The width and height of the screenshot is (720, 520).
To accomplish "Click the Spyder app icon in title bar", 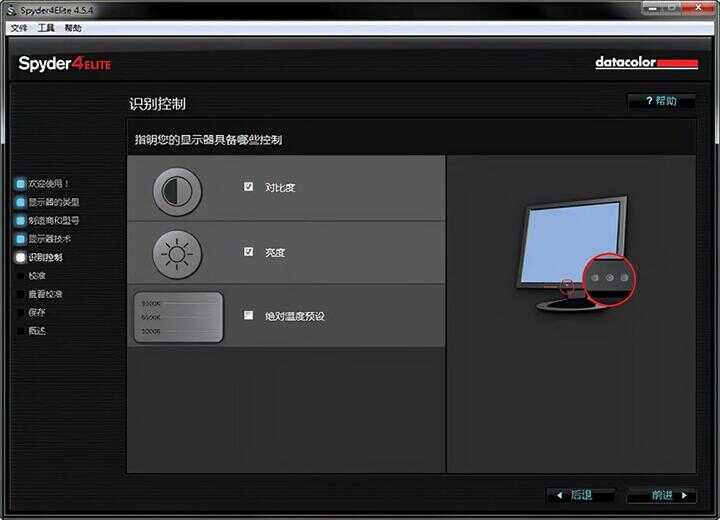I will tap(11, 10).
